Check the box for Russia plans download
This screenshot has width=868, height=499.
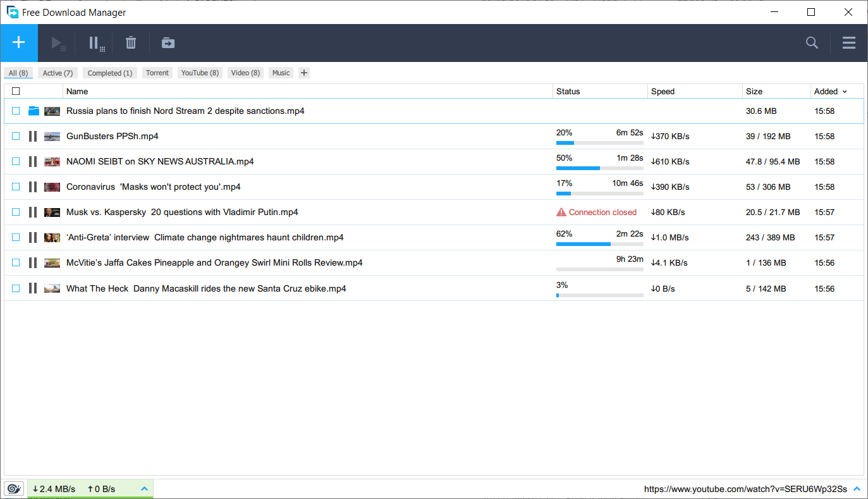coord(16,111)
